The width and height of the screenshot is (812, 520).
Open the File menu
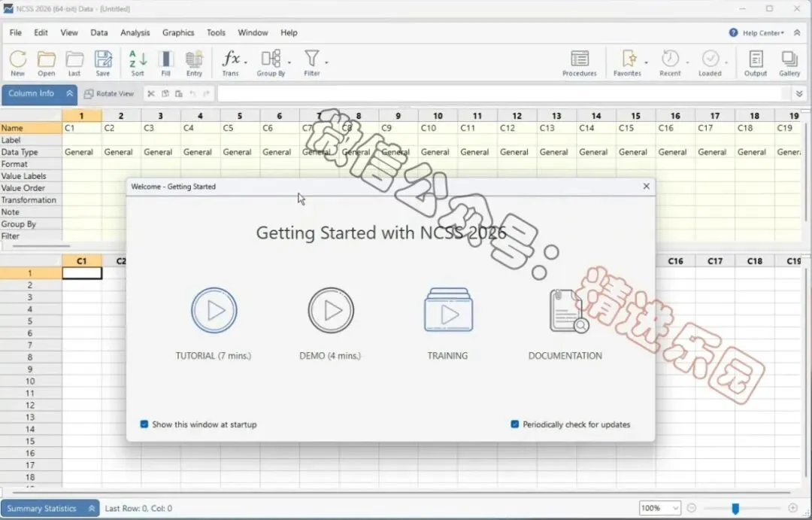[16, 32]
